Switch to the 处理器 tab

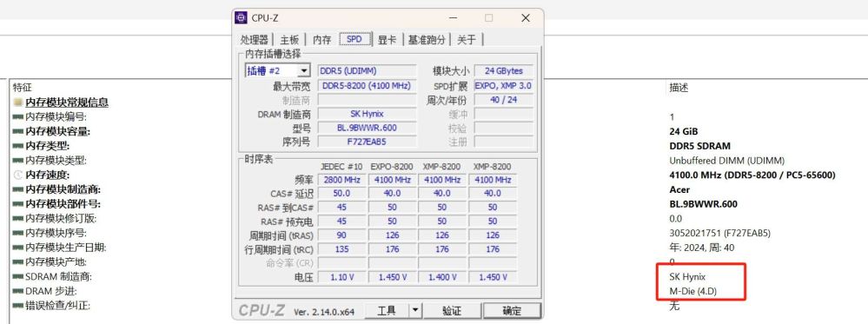[254, 39]
